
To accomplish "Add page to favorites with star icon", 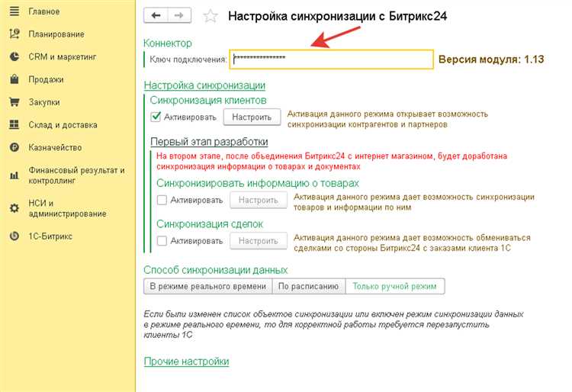I will 210,16.
